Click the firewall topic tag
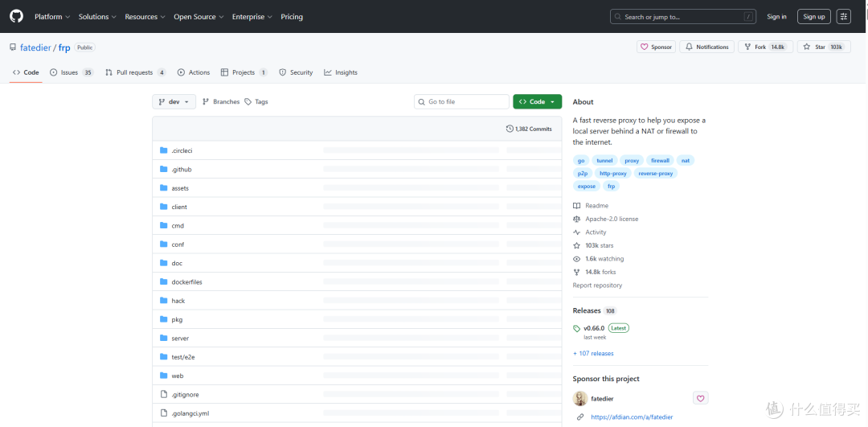The width and height of the screenshot is (868, 427). click(x=660, y=161)
